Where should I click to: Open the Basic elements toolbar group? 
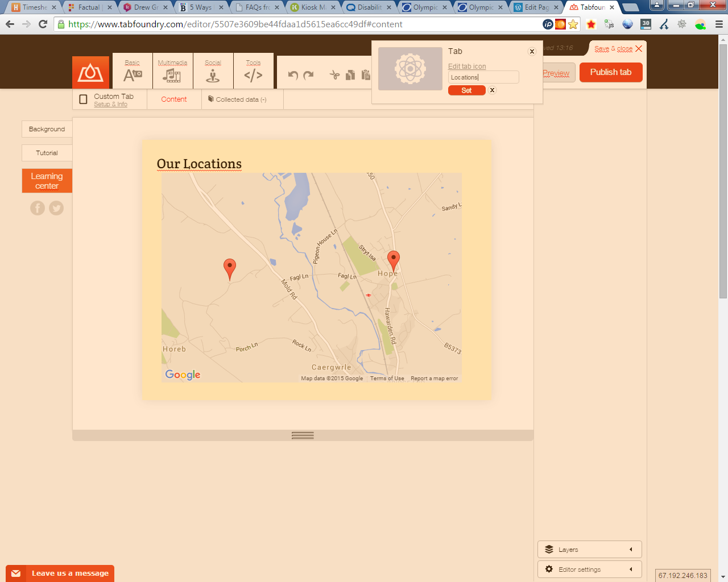click(x=133, y=72)
